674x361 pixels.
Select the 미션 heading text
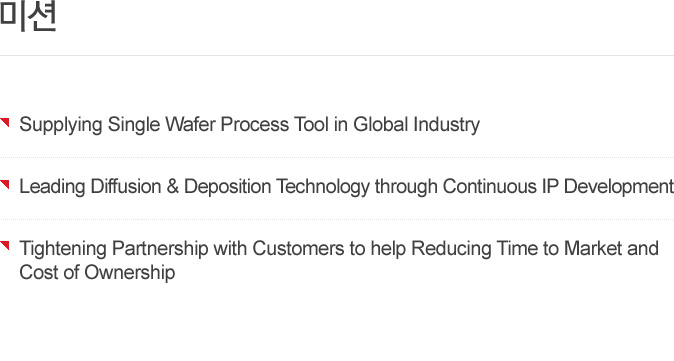pyautogui.click(x=28, y=16)
